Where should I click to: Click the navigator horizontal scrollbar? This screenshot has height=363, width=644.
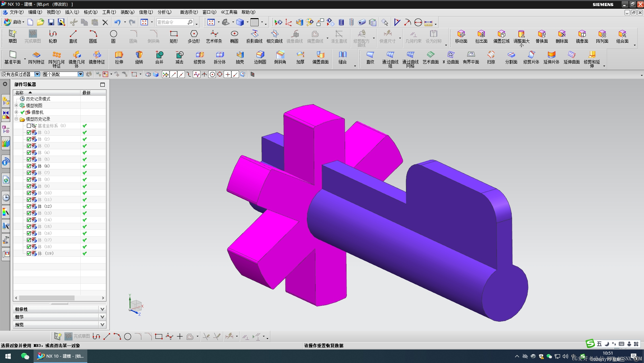coord(60,298)
